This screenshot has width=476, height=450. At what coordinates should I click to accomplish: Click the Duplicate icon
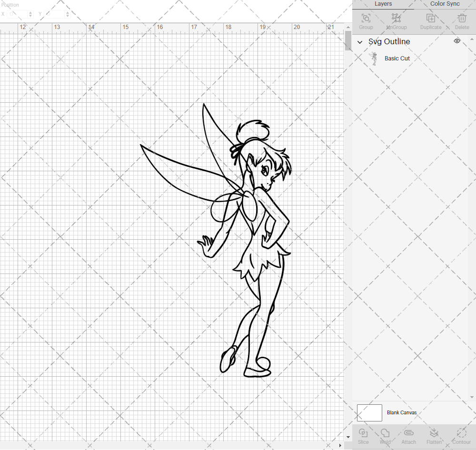[430, 18]
